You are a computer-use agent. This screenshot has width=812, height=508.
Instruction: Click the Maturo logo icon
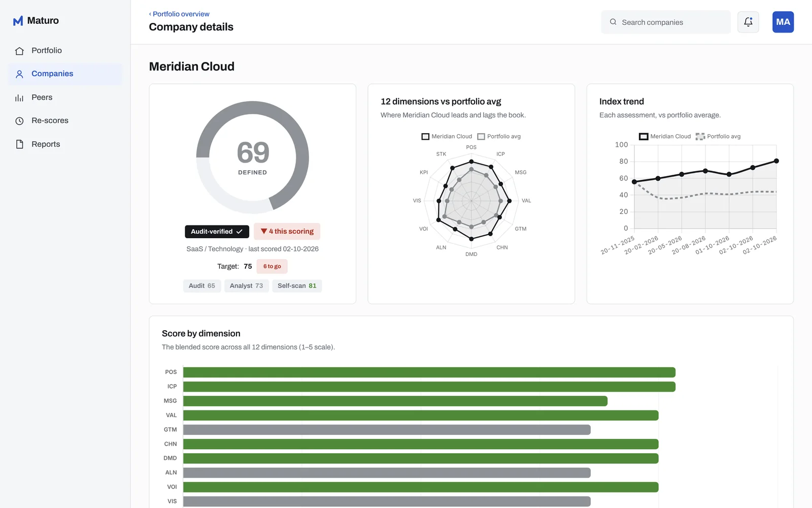[18, 21]
